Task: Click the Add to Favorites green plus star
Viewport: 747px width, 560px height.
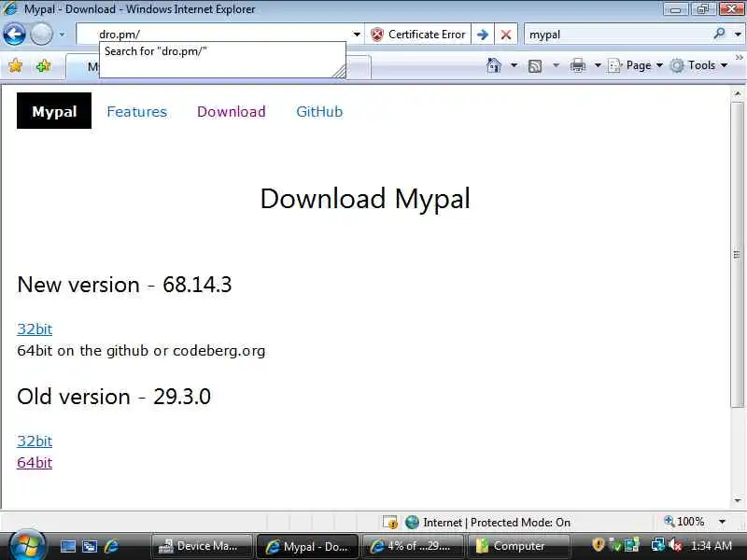Action: click(x=43, y=65)
